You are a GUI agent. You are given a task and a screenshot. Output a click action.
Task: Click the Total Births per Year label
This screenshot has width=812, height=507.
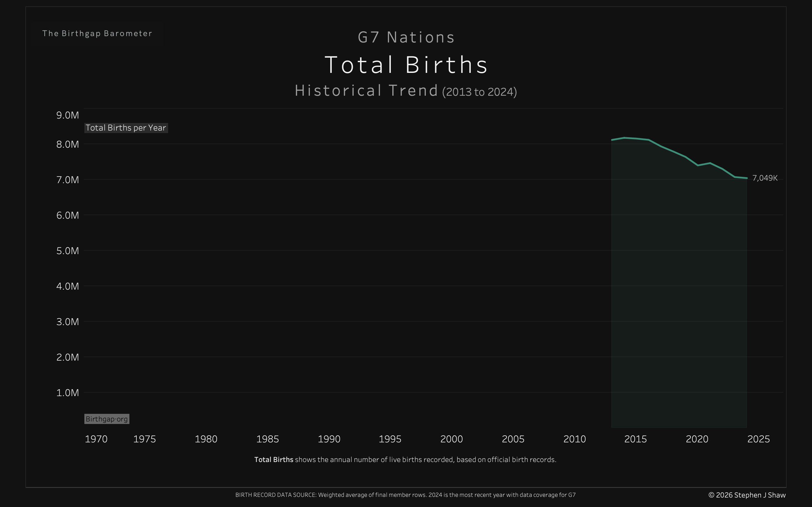click(126, 128)
